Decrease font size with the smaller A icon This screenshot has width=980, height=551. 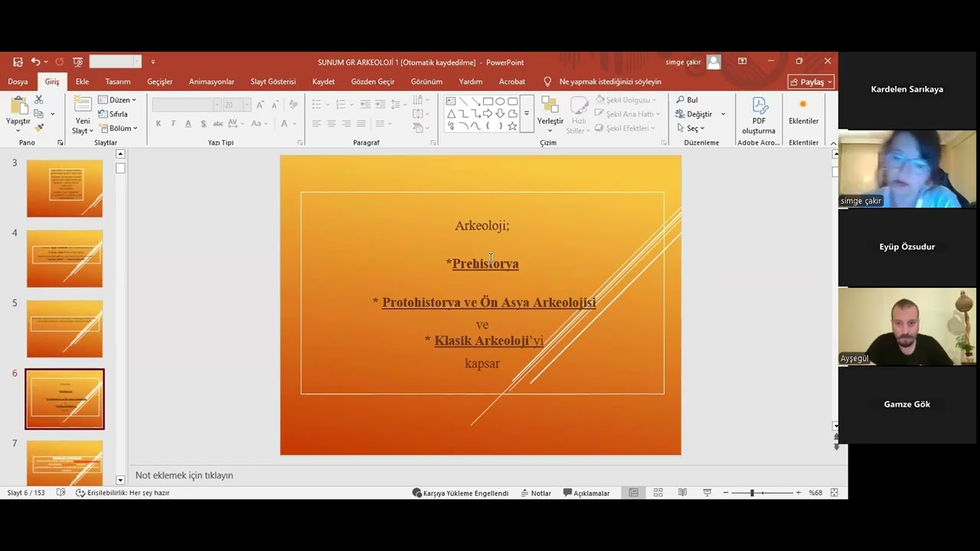274,105
